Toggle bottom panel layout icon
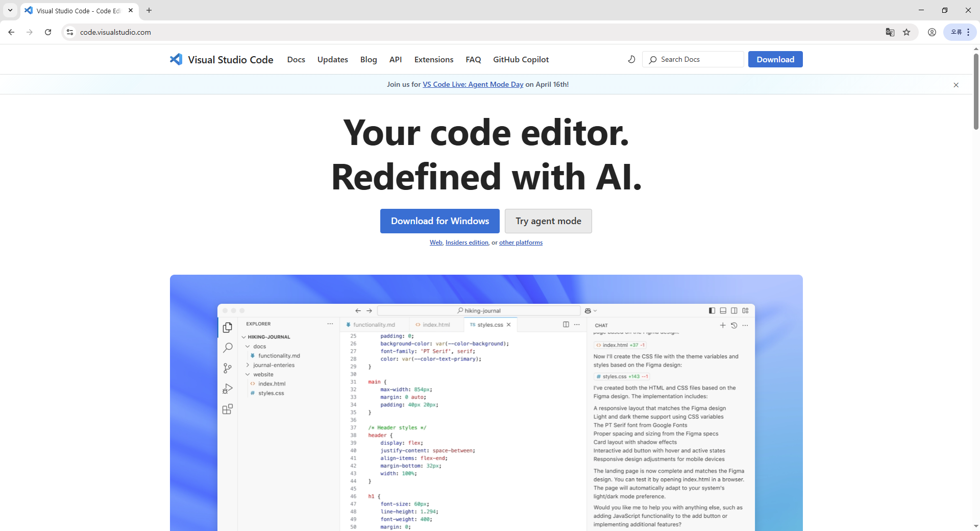Screen dimensions: 980x531 tap(723, 310)
